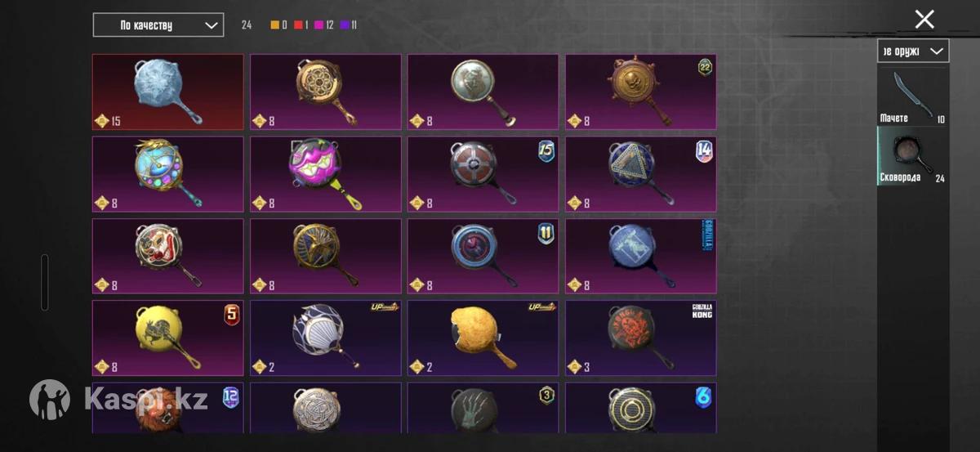Pick the crosshair pan with 15 badge
Image resolution: width=980 pixels, height=452 pixels.
click(x=483, y=174)
